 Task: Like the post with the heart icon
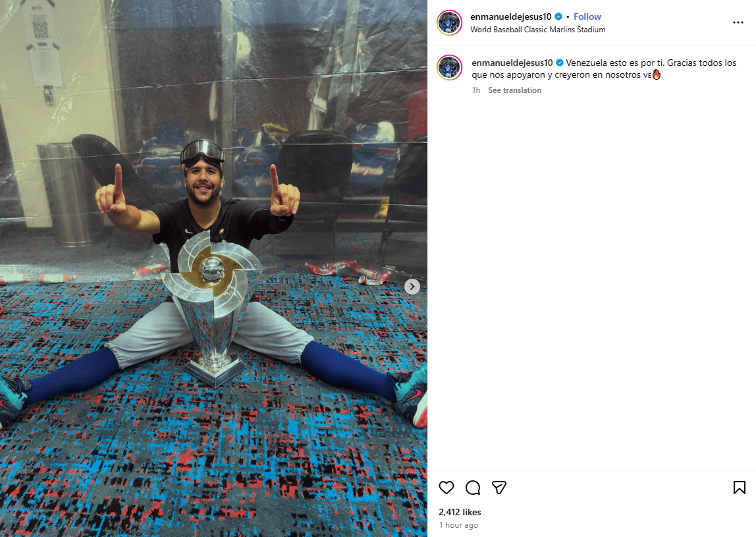pyautogui.click(x=446, y=488)
